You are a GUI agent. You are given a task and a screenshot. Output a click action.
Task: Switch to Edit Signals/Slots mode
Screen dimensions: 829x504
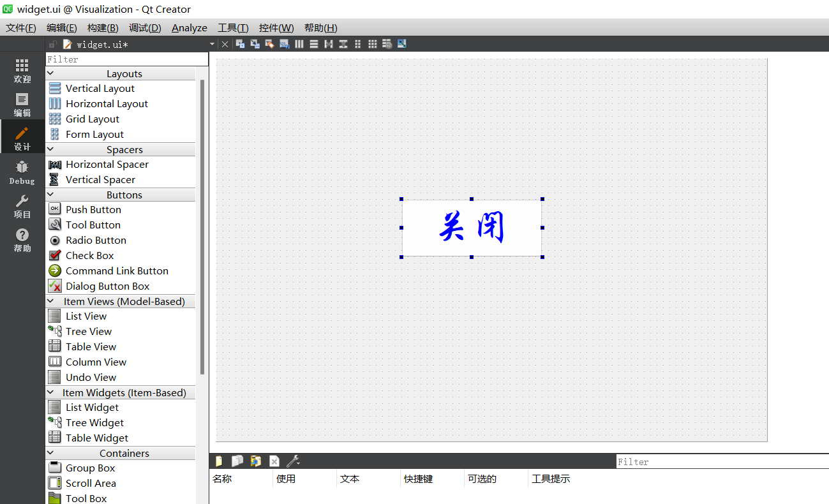pyautogui.click(x=255, y=44)
